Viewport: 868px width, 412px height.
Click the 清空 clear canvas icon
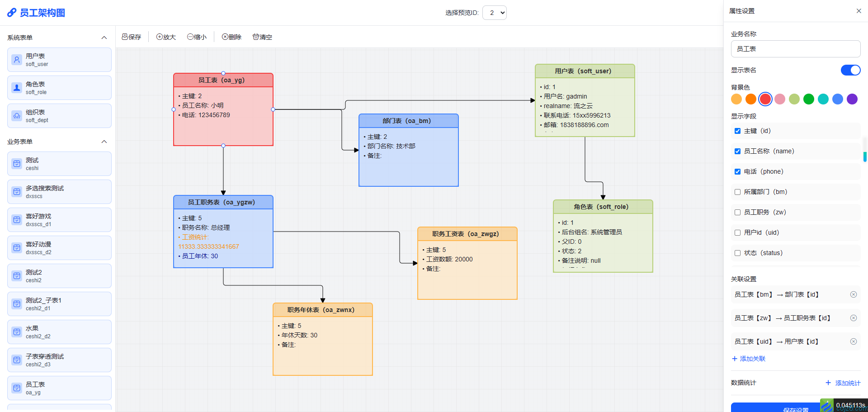pos(255,37)
